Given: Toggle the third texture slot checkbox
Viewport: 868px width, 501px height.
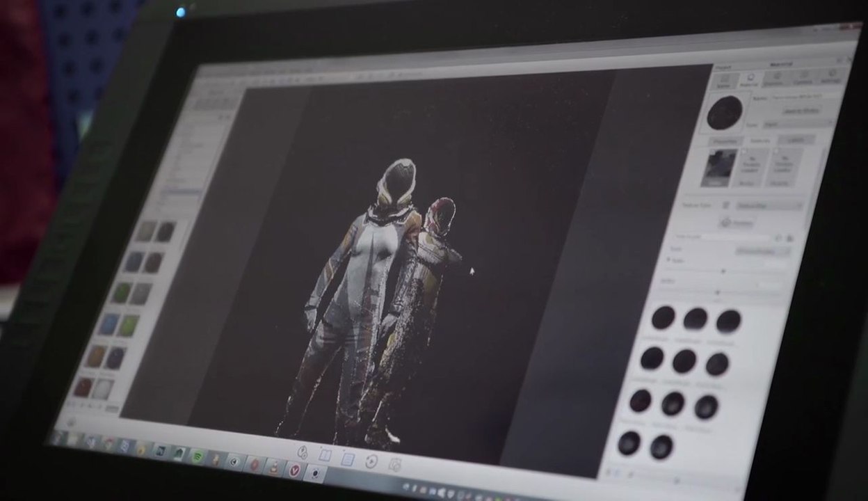Looking at the screenshot, I should coord(777,150).
